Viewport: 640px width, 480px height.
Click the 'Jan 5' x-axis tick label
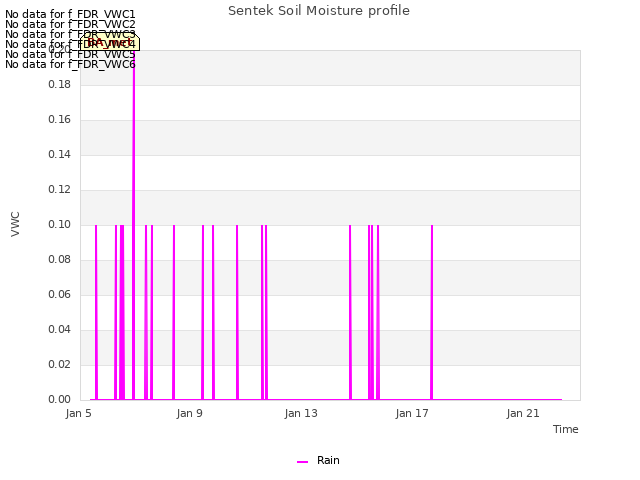point(78,413)
